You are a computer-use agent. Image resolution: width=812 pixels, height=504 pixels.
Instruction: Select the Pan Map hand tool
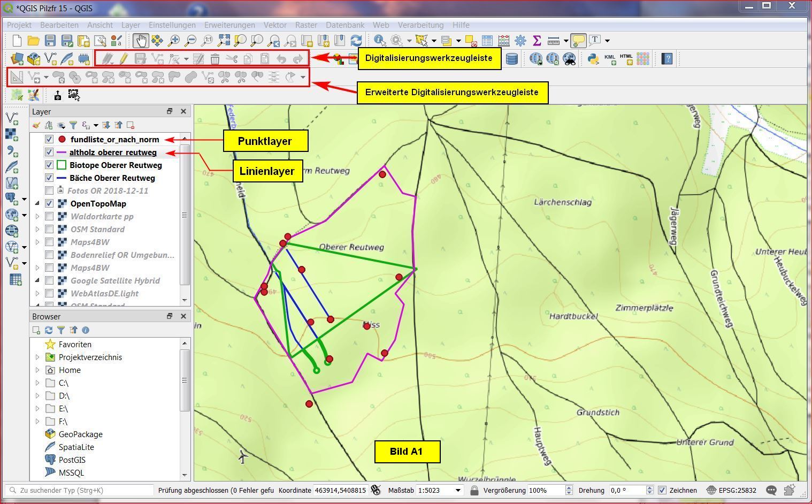(141, 41)
